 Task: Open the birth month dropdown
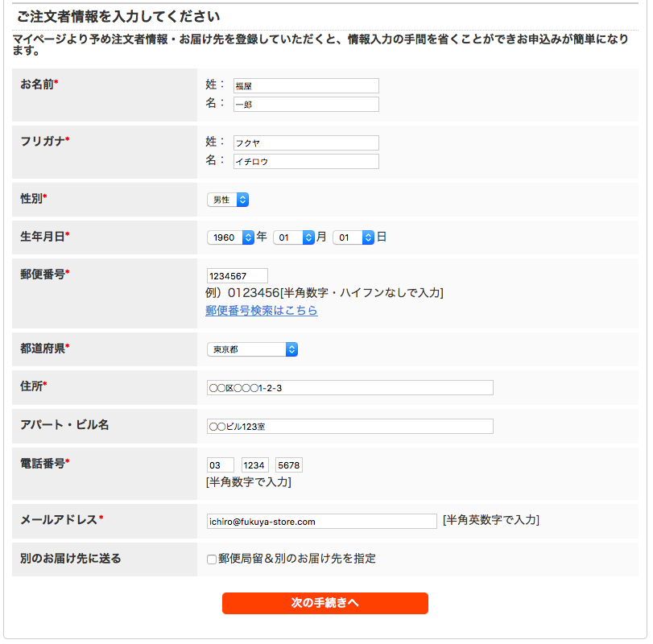(294, 237)
